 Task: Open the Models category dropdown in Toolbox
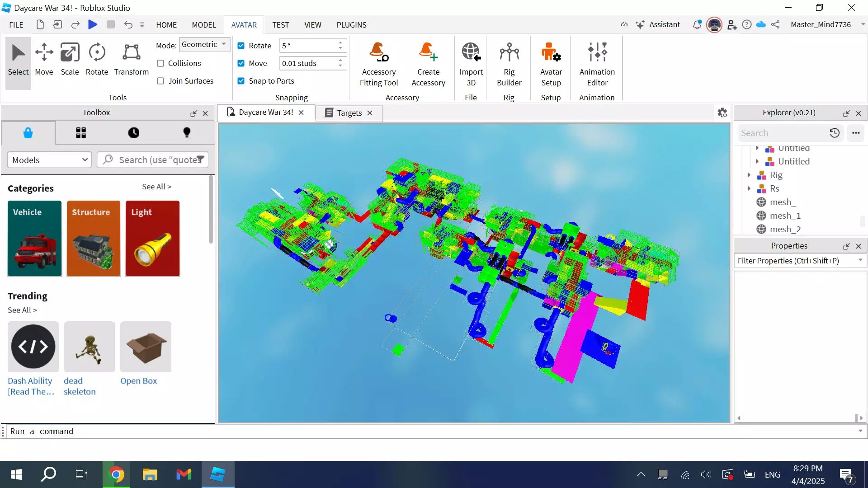[x=50, y=160]
